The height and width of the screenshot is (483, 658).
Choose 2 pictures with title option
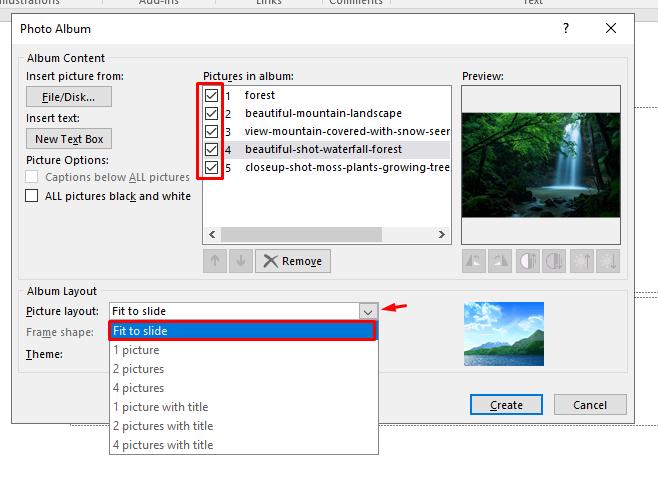pos(243,426)
